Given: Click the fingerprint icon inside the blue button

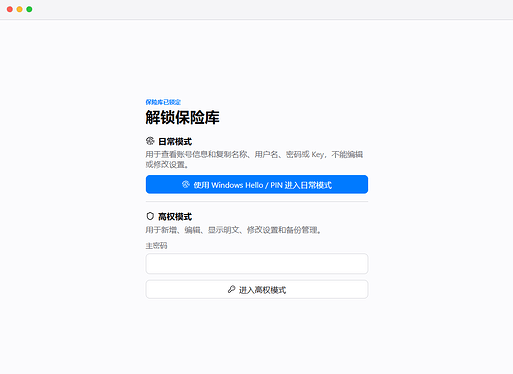Looking at the screenshot, I should (x=186, y=184).
